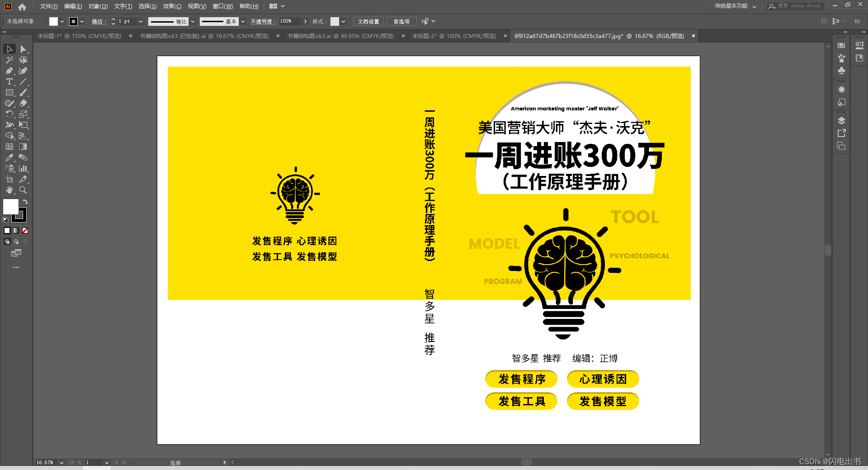Expand the stroke color dropdown arrow
The height and width of the screenshot is (470, 868).
tap(82, 21)
